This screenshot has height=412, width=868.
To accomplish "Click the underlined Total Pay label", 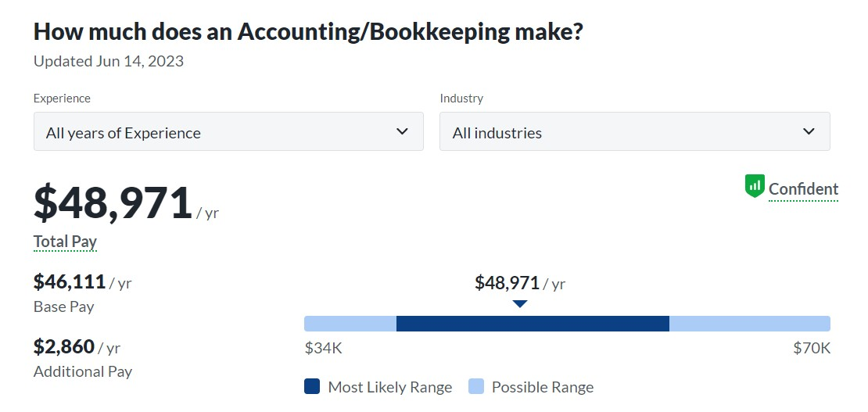I will tap(66, 242).
